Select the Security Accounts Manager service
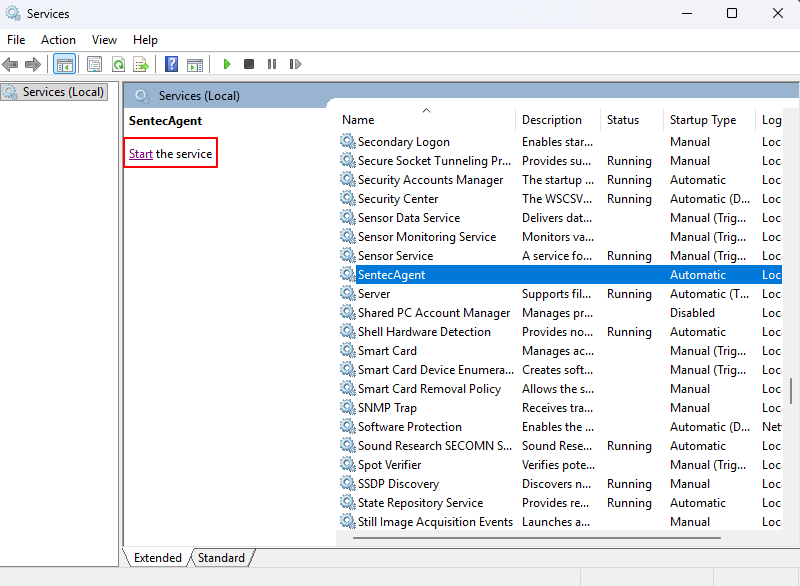 561,180
